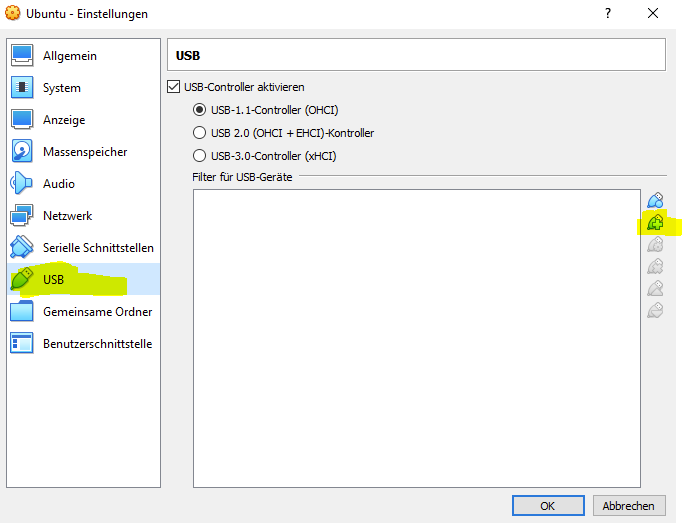Open Benutzerschnittstelle settings
This screenshot has height=523, width=682.
click(x=83, y=344)
